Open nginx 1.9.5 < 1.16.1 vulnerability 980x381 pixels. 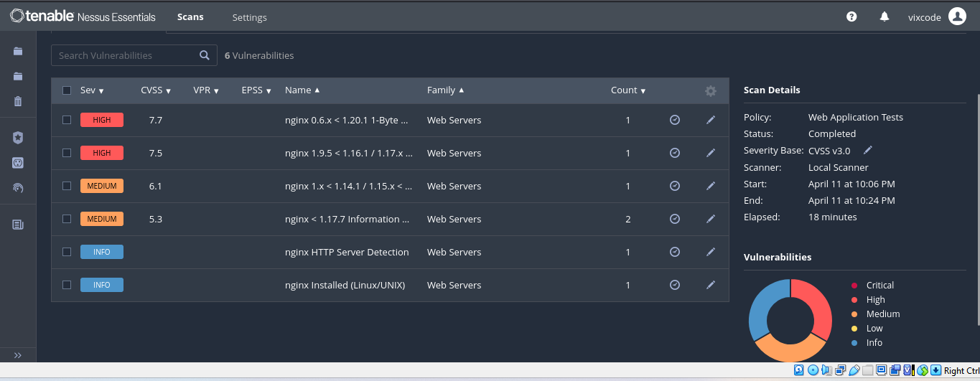coord(349,153)
